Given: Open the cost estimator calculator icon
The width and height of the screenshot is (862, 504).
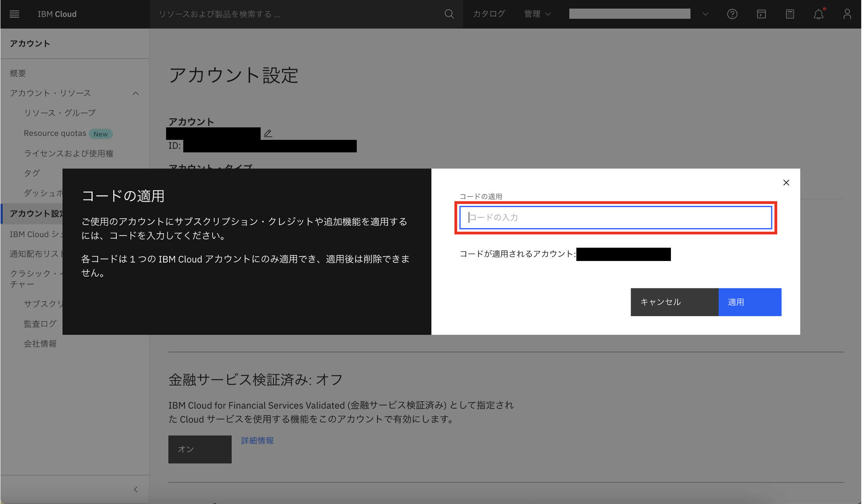Looking at the screenshot, I should tap(790, 14).
